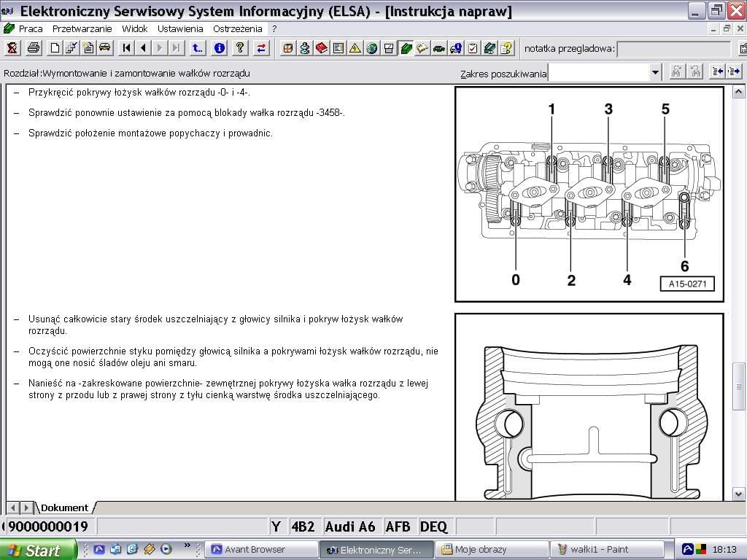Click the tab scroll left arrow
Image resolution: width=747 pixels, height=560 pixels.
13,507
